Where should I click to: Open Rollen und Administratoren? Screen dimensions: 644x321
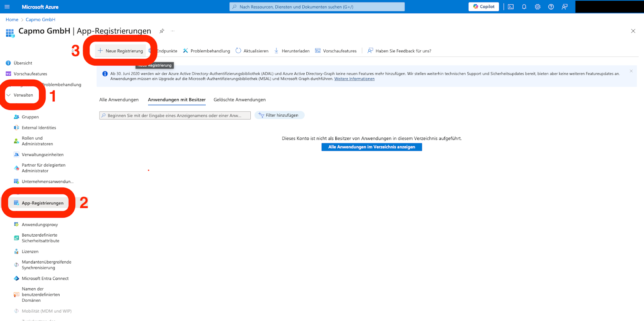(x=37, y=141)
